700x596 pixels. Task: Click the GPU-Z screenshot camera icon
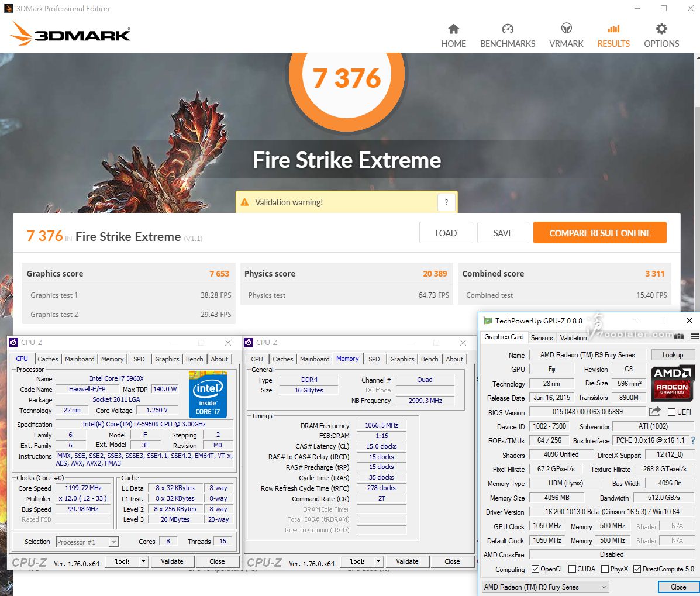pos(679,336)
